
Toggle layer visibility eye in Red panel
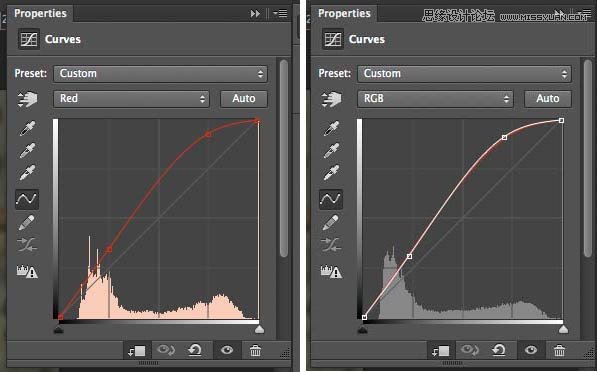[227, 350]
